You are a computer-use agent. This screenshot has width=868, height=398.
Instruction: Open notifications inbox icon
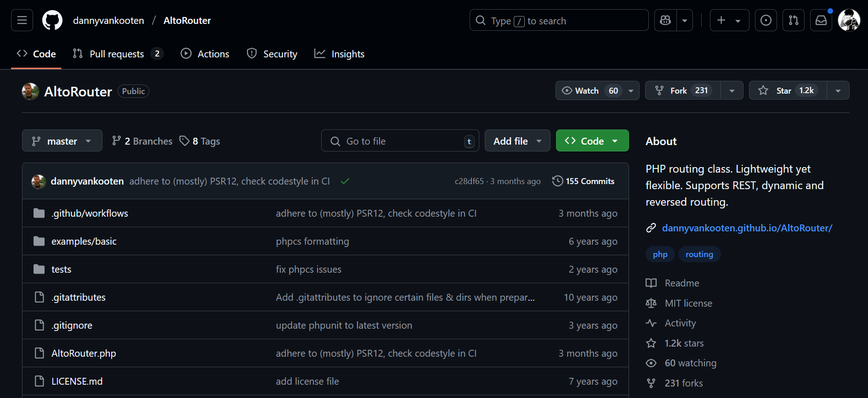(x=821, y=20)
